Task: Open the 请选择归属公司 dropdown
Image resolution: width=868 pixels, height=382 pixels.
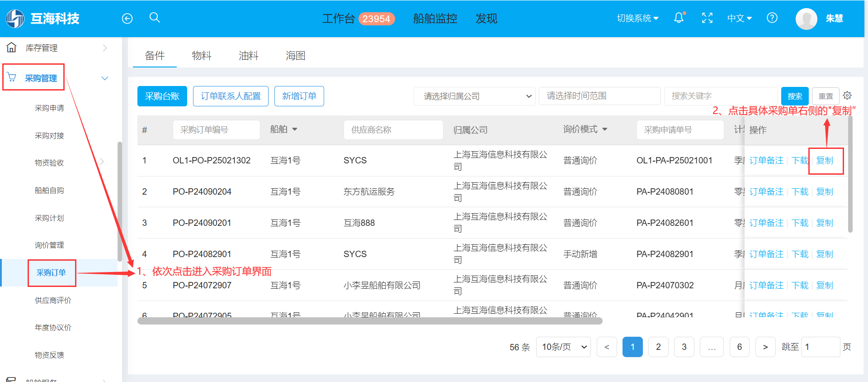Action: [474, 96]
